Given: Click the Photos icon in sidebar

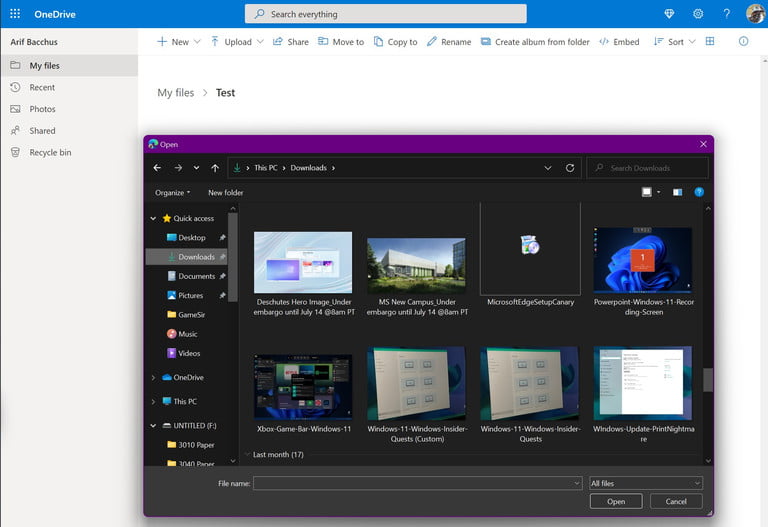Looking at the screenshot, I should point(16,109).
